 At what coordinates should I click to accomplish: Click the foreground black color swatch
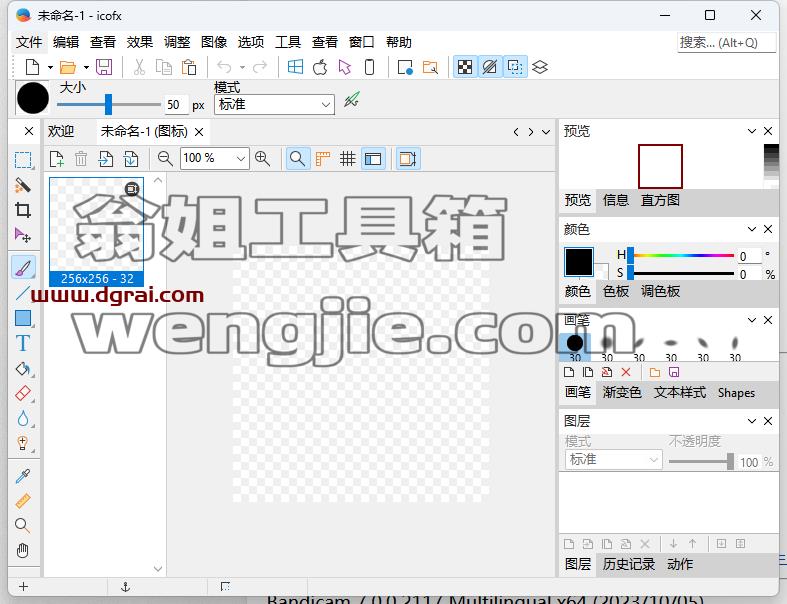(x=579, y=262)
